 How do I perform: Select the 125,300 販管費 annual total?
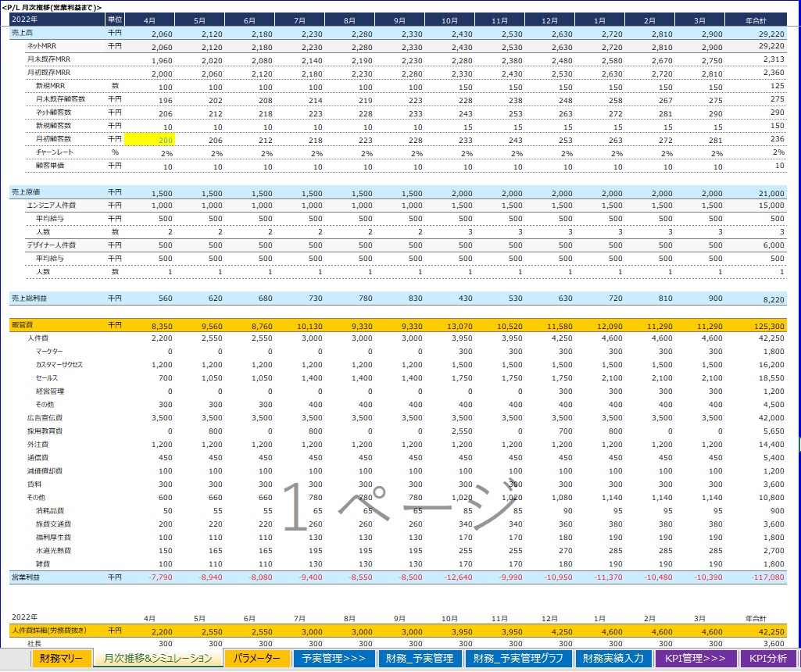click(x=769, y=326)
